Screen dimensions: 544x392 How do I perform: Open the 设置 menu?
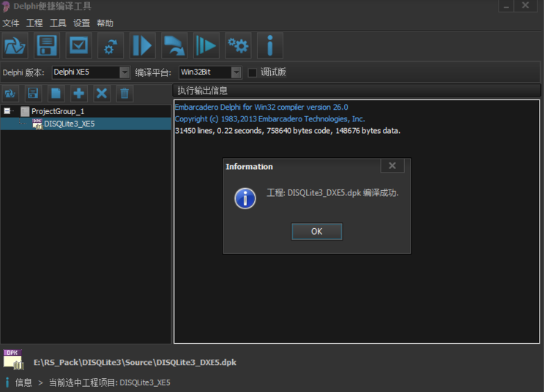(81, 23)
